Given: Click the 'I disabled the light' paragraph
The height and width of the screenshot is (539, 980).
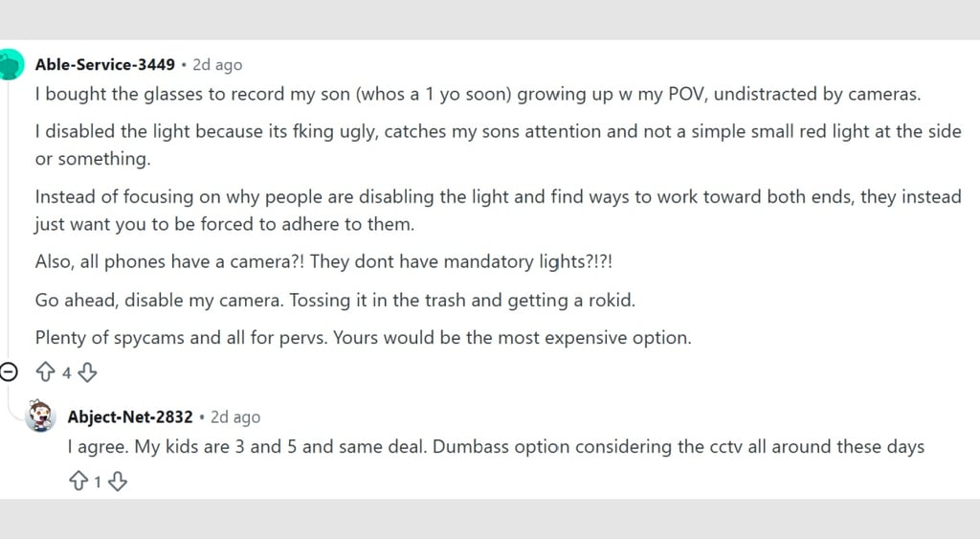Looking at the screenshot, I should (498, 146).
